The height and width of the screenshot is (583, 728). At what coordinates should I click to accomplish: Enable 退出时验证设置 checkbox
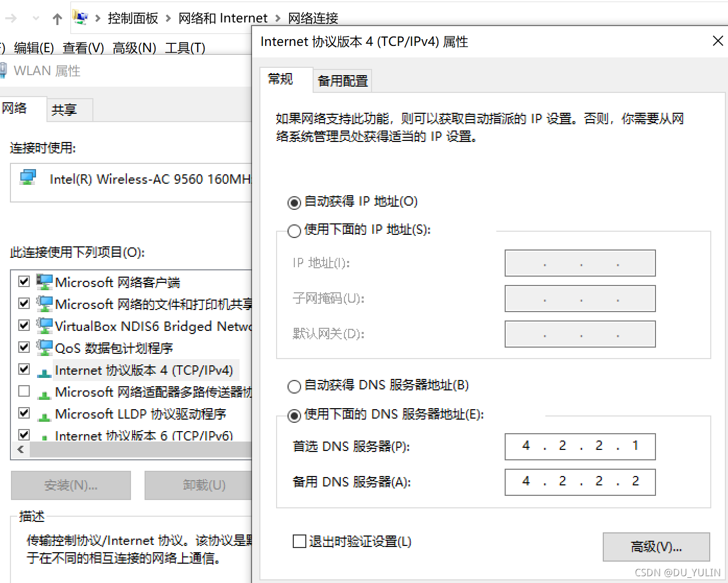tap(300, 541)
